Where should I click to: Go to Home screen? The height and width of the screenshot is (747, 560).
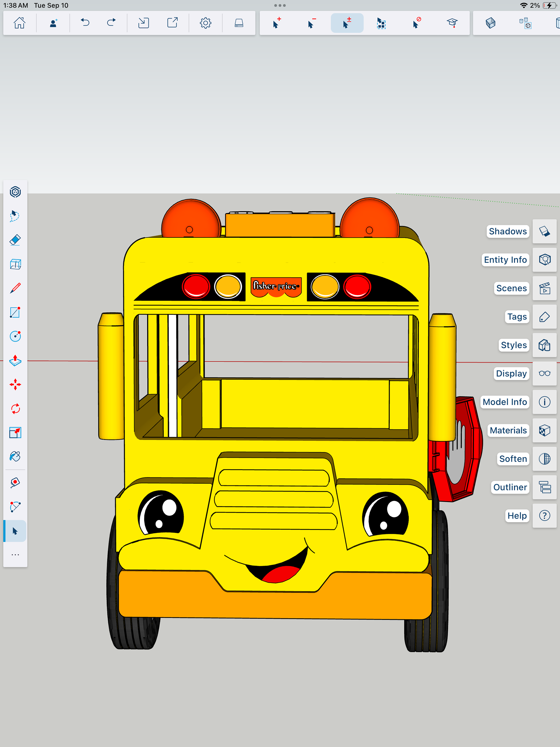point(20,23)
